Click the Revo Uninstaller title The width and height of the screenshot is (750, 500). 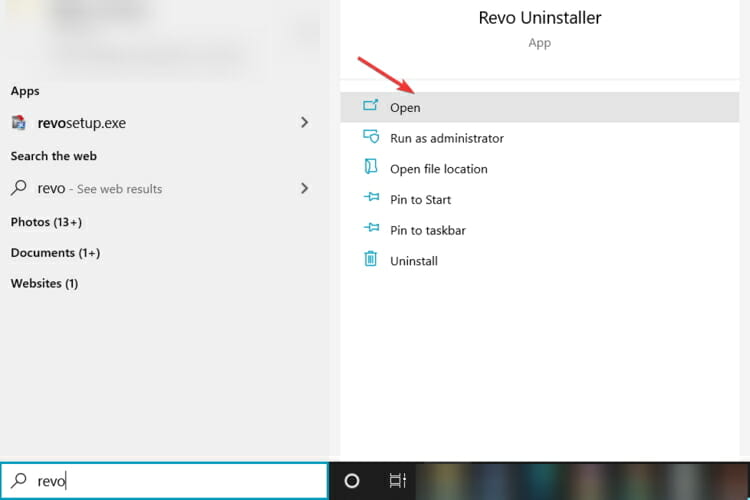click(x=540, y=18)
